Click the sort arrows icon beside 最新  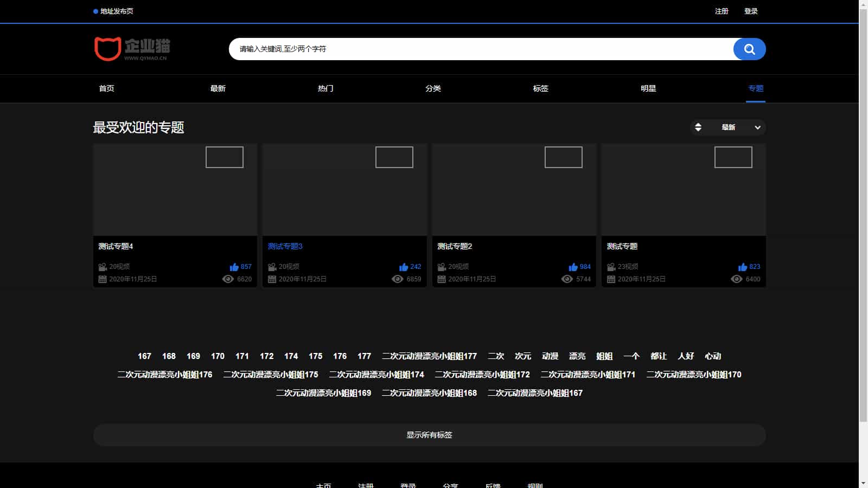[x=698, y=127]
